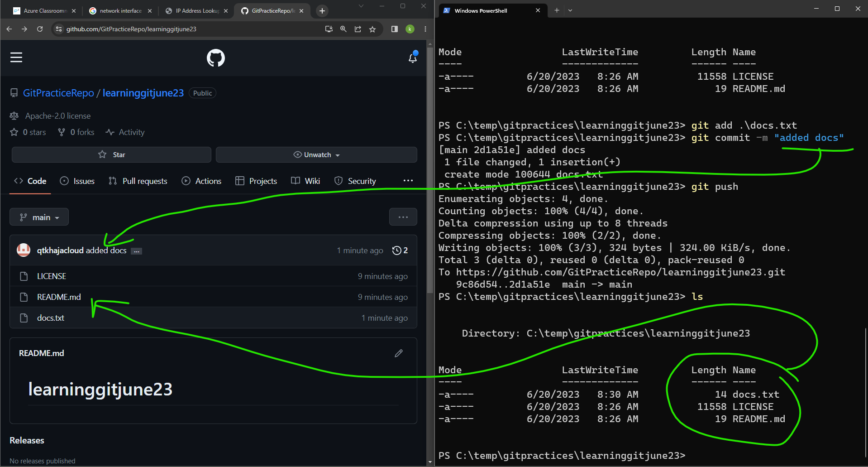868x467 pixels.
Task: Open GitHub notifications bell
Action: pyautogui.click(x=413, y=58)
